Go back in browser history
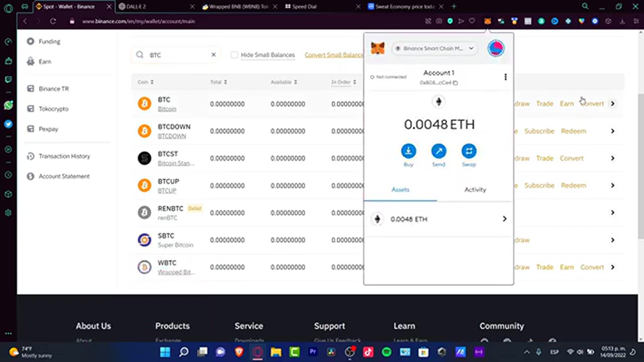Screen dimensions: 644x362 (25, 21)
